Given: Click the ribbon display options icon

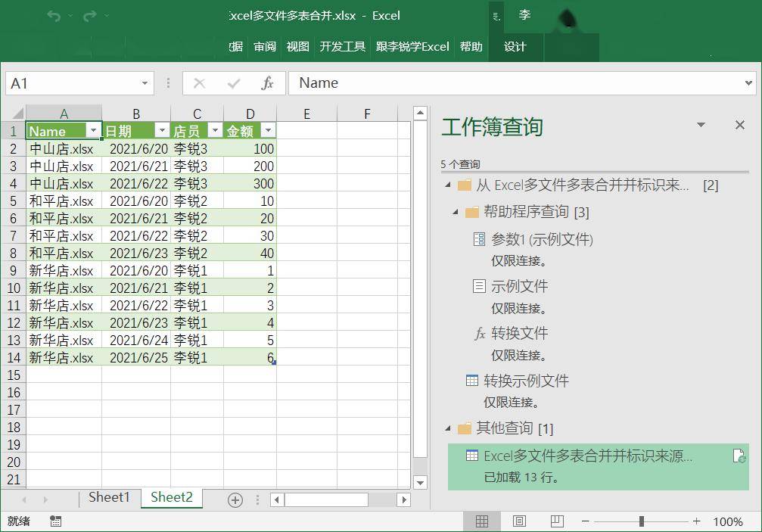Looking at the screenshot, I should click(496, 17).
